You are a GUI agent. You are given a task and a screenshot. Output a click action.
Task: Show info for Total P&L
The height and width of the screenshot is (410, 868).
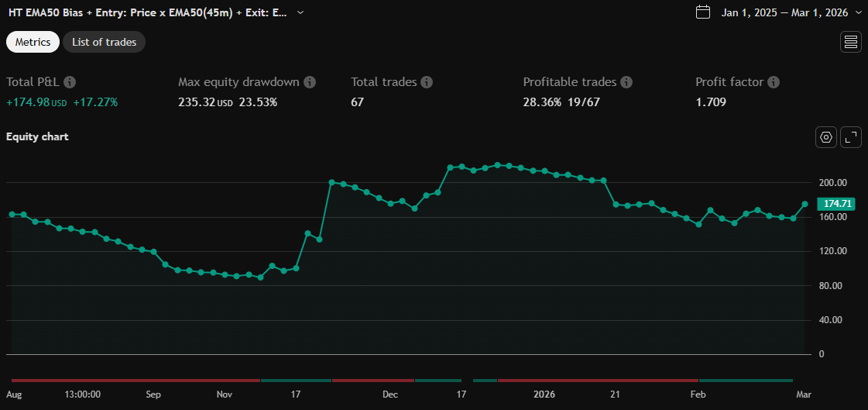click(70, 82)
